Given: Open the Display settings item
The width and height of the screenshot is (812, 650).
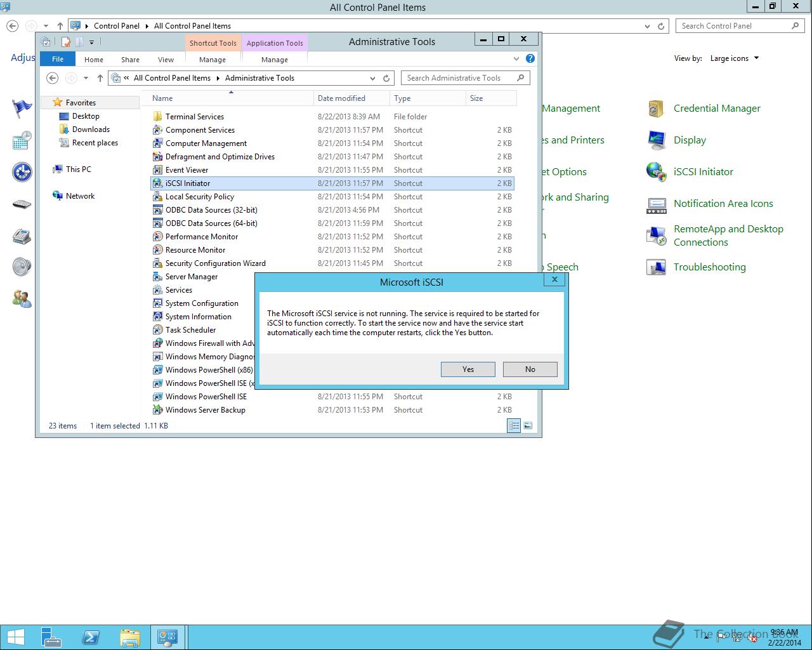Looking at the screenshot, I should pyautogui.click(x=690, y=140).
